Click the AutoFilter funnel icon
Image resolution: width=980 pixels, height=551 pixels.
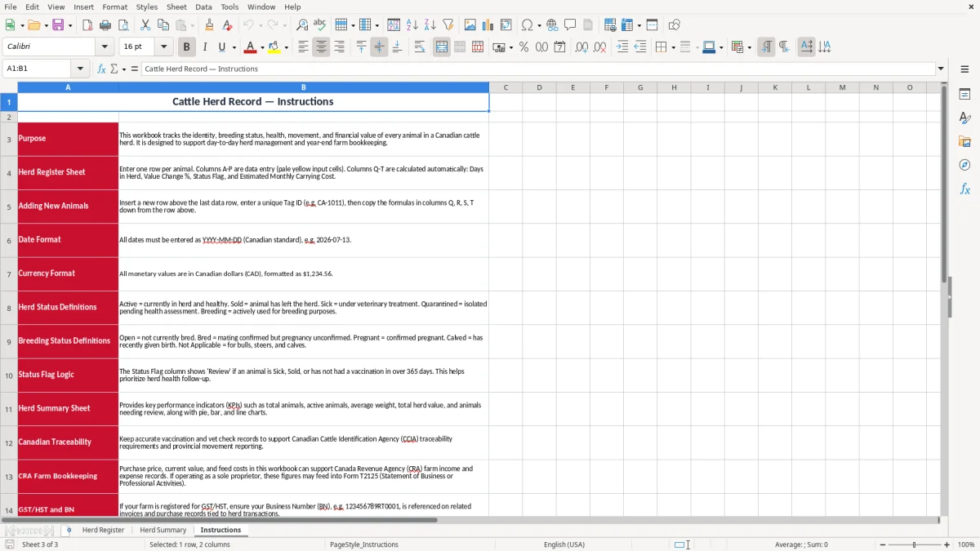coord(448,25)
